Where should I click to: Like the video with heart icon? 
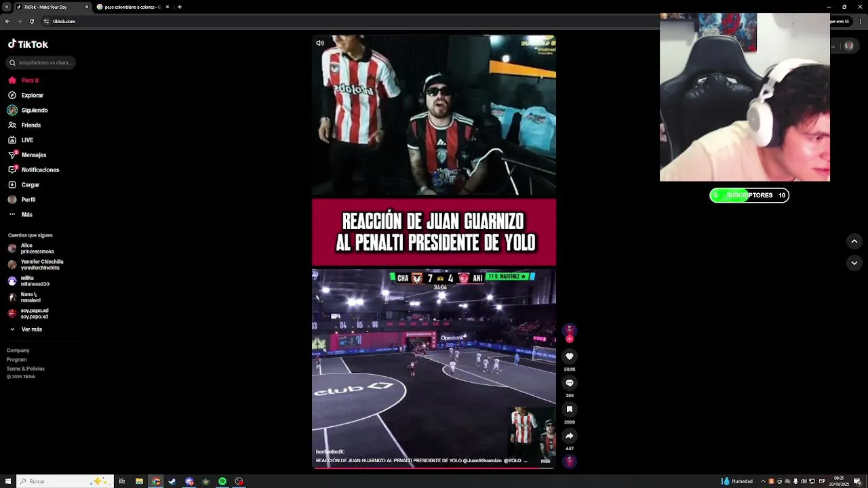tap(570, 357)
